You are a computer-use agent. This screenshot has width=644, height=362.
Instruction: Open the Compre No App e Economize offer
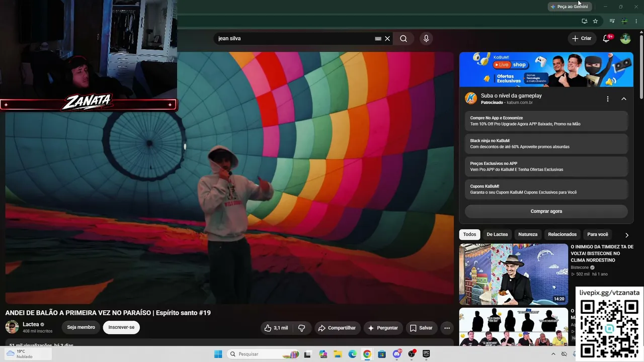point(546,121)
